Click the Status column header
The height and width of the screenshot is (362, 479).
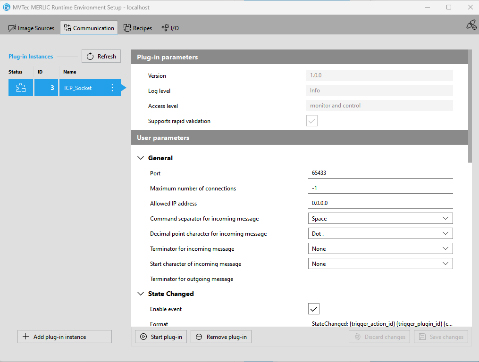(15, 72)
